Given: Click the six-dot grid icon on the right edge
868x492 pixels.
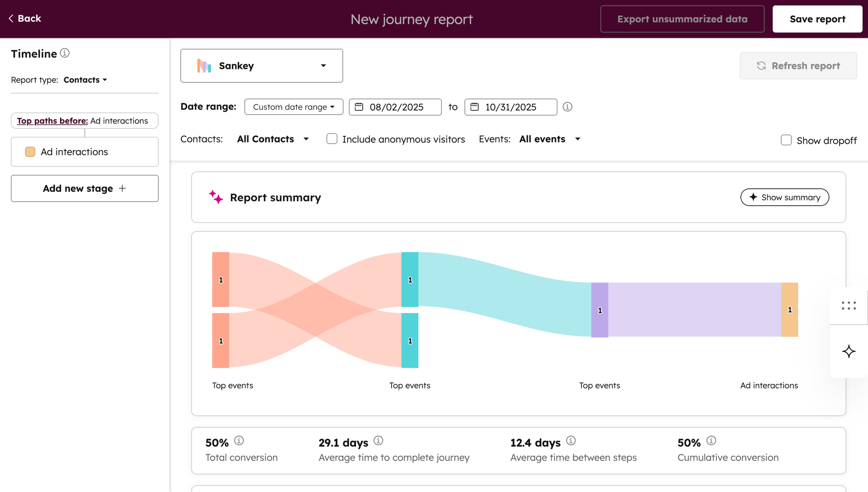Looking at the screenshot, I should coord(848,306).
